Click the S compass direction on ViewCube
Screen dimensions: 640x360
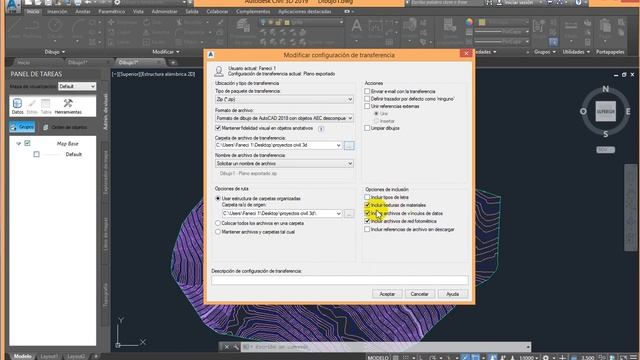(605, 134)
